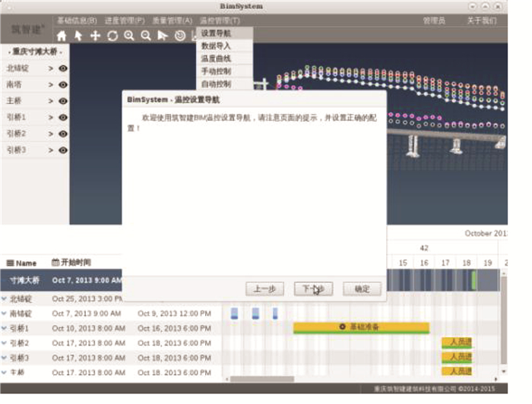Toggle visibility eye for 北锚碇

coord(63,68)
